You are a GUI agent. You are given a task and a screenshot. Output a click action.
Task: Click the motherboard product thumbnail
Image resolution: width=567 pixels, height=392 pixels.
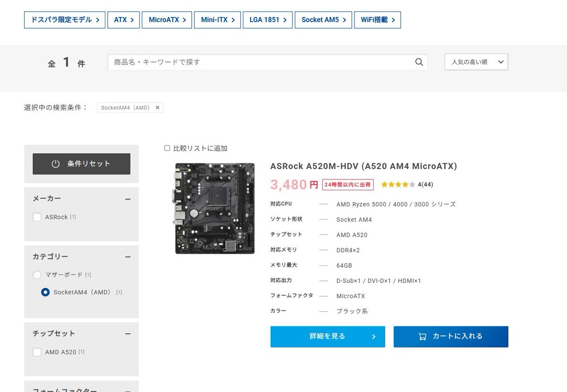215,208
